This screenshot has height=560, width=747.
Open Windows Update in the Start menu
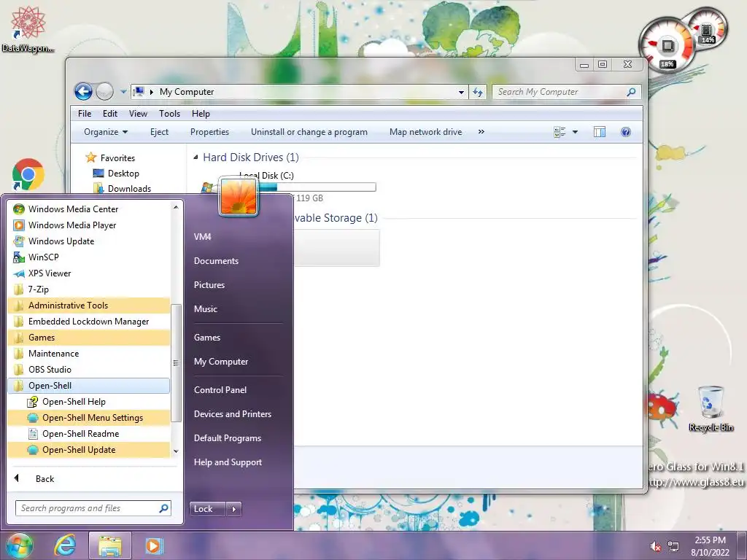coord(89,241)
